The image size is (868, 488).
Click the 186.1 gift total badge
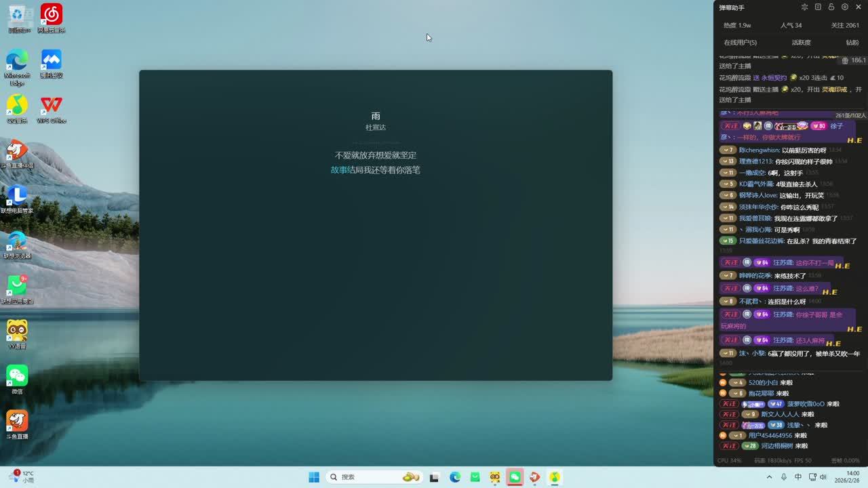(853, 60)
